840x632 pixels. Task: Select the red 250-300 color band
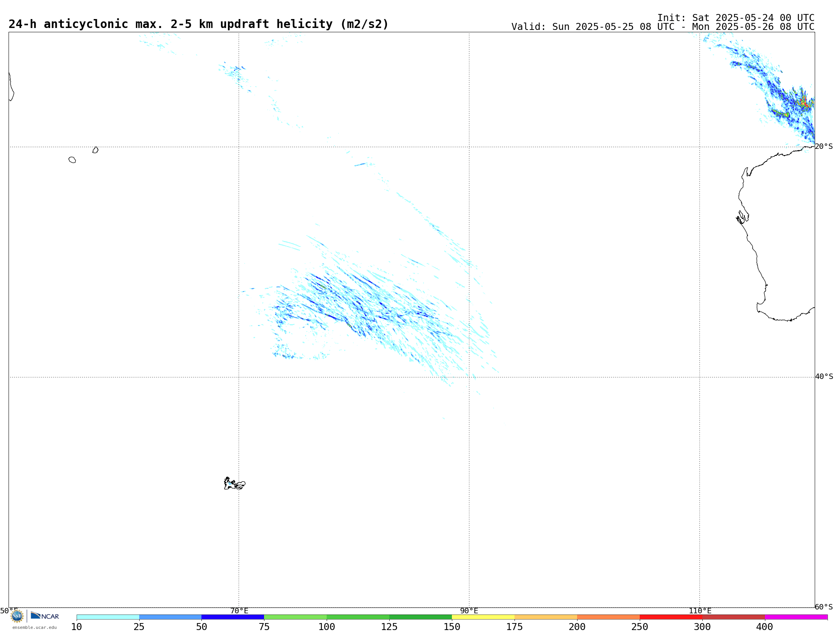pos(671,617)
